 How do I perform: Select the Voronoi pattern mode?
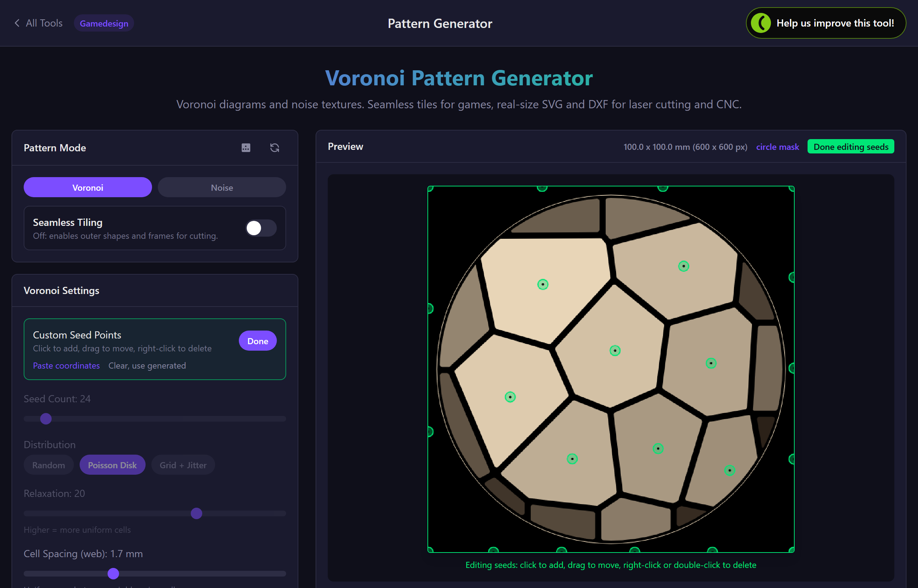88,188
